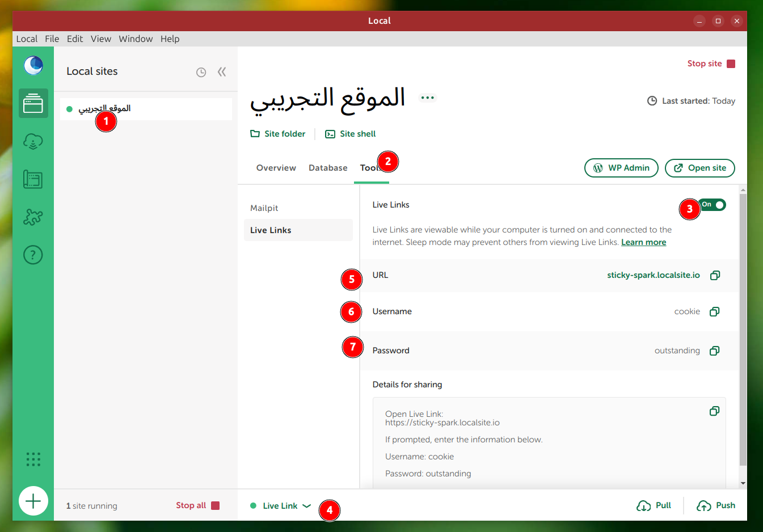Screen dimensions: 763x532
Task: Select the الموقع التجريبي site in list
Action: [x=146, y=109]
